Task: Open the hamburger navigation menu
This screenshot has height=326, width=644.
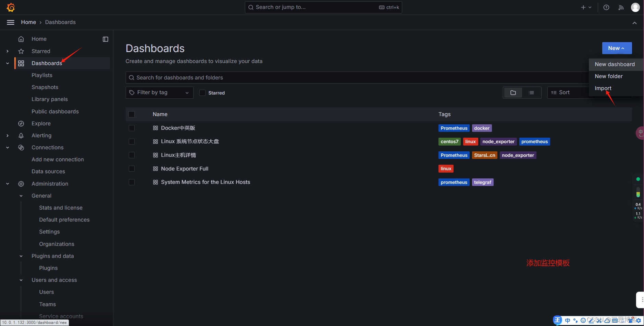Action: click(11, 22)
